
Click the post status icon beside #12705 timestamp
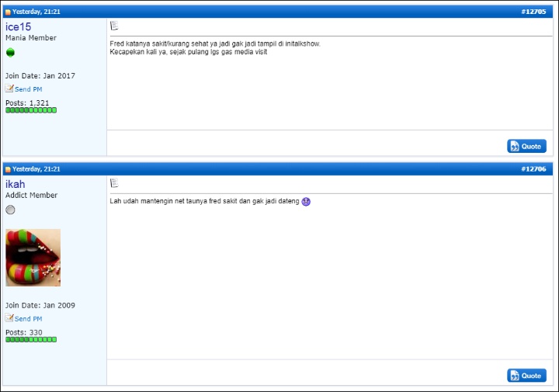[8, 12]
